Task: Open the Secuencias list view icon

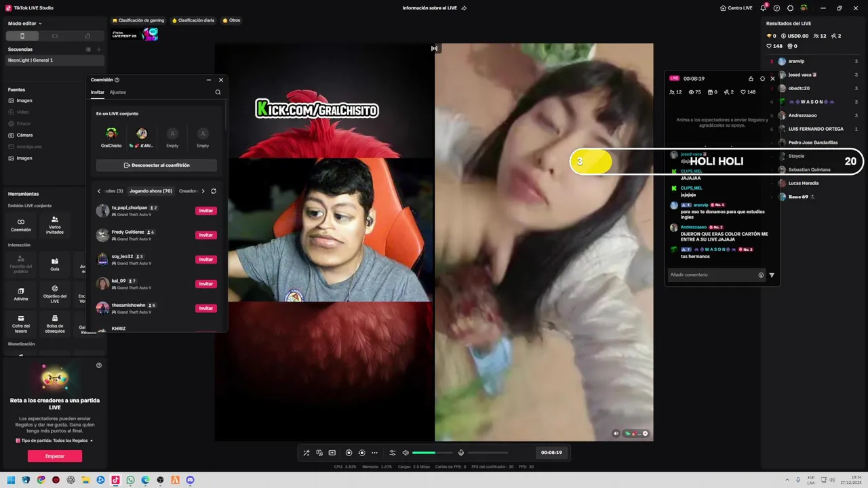Action: point(88,49)
